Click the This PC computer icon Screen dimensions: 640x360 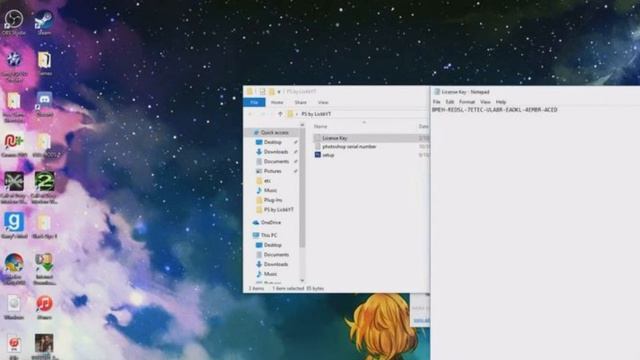256,235
